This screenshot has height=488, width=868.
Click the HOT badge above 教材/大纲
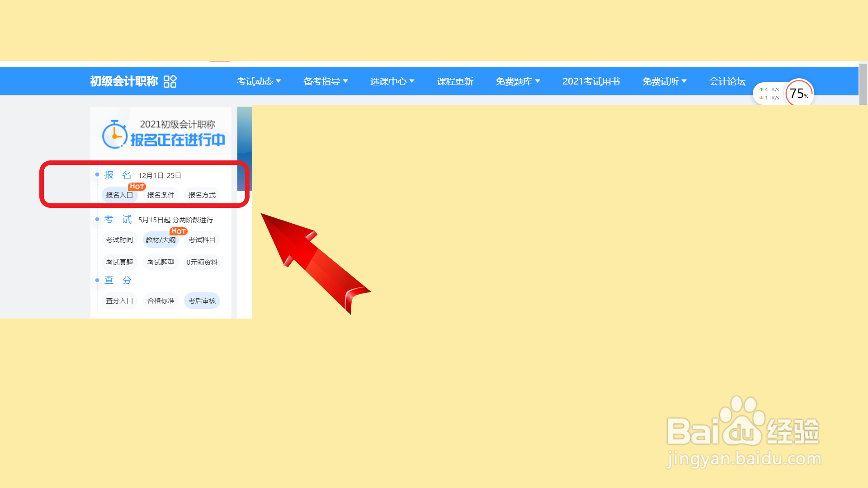(179, 231)
